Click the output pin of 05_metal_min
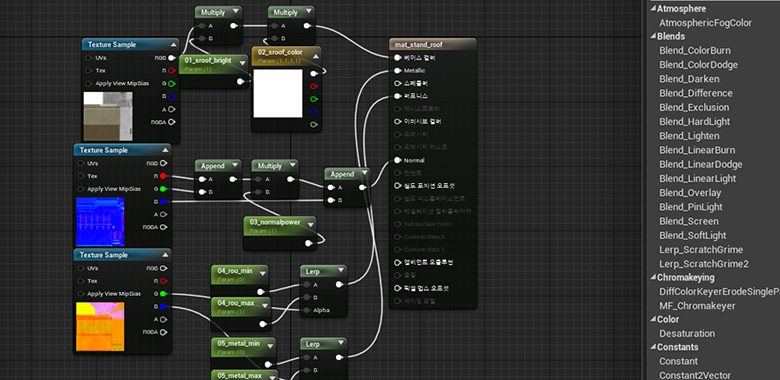 tap(268, 365)
